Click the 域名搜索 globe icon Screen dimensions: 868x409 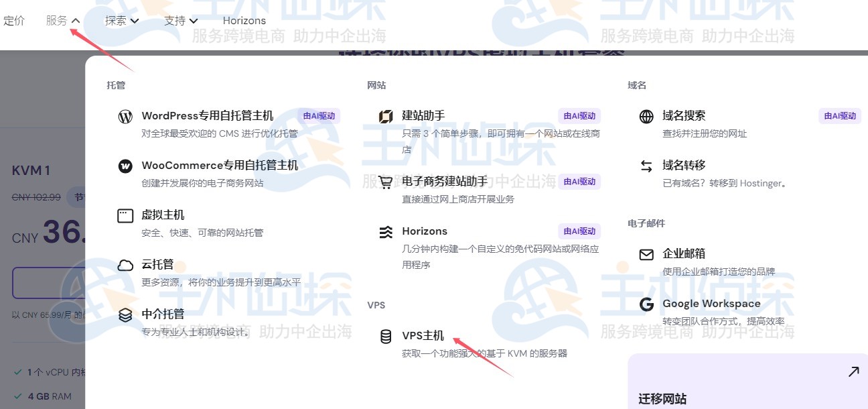click(646, 117)
